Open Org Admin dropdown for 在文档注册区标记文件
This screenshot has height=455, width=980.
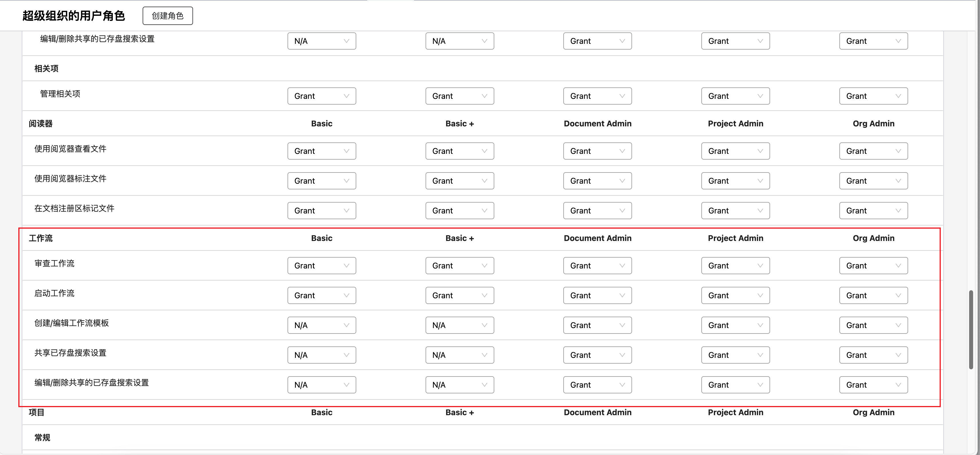pos(873,210)
